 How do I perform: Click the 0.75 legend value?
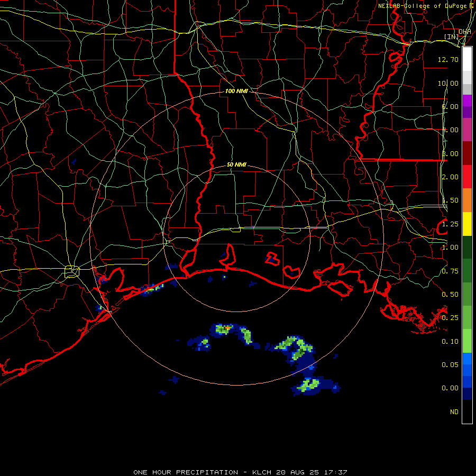coord(450,271)
